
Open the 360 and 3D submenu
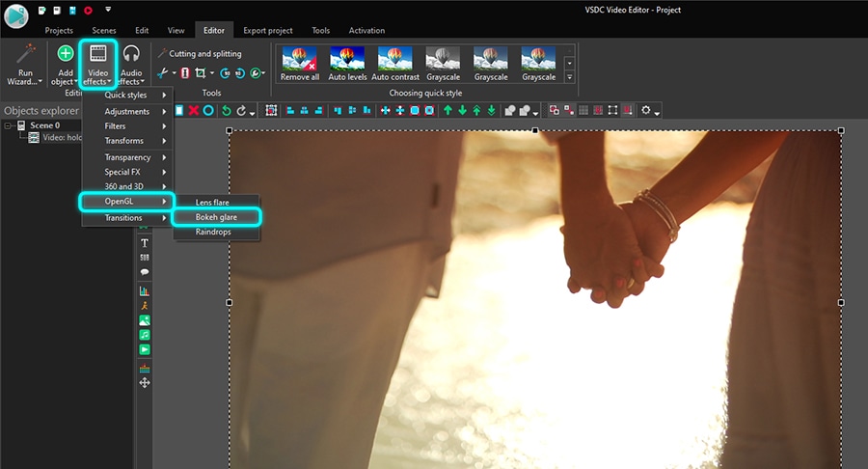129,186
